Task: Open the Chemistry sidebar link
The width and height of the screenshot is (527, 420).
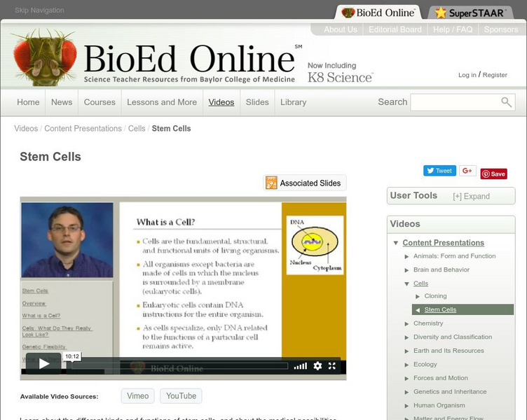Action: 428,323
